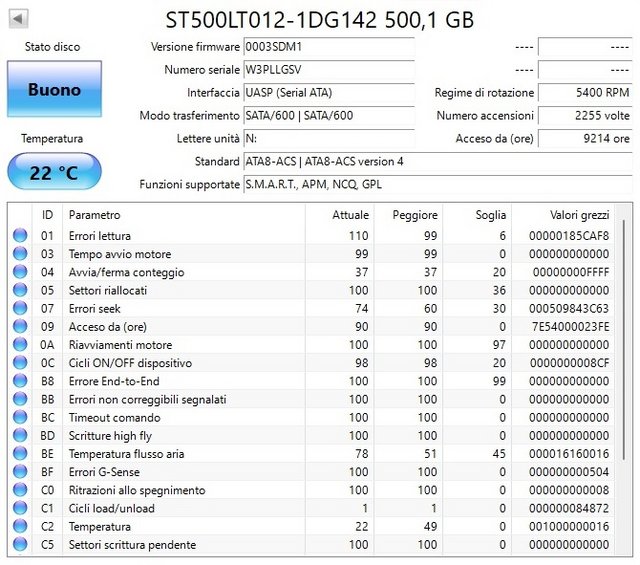
Task: Select status dot for BE Temperatura flusso aria
Action: point(20,453)
